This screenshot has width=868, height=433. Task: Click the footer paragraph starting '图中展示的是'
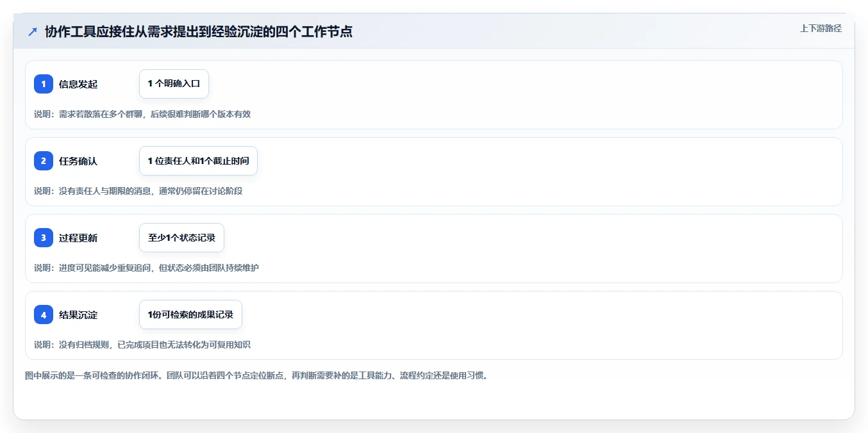[256, 375]
